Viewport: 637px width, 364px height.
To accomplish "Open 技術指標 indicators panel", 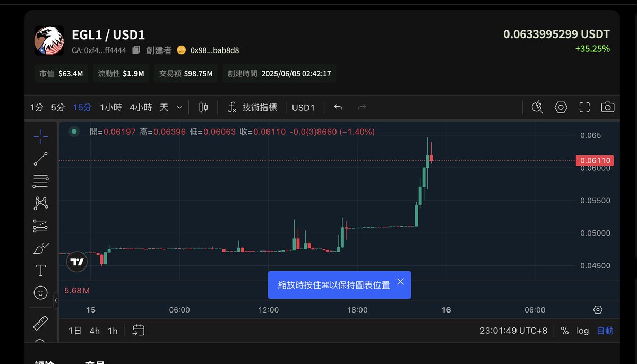I will click(252, 107).
